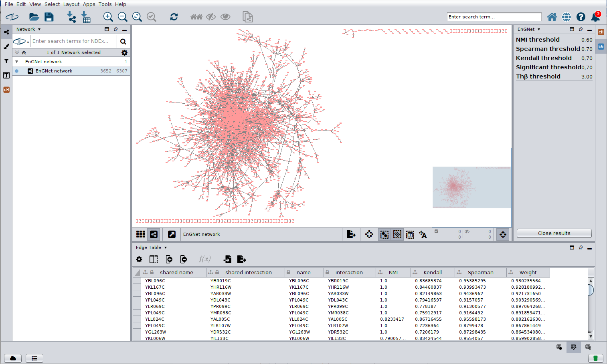Open session file from toolbar
This screenshot has width=607, height=364.
(x=34, y=17)
